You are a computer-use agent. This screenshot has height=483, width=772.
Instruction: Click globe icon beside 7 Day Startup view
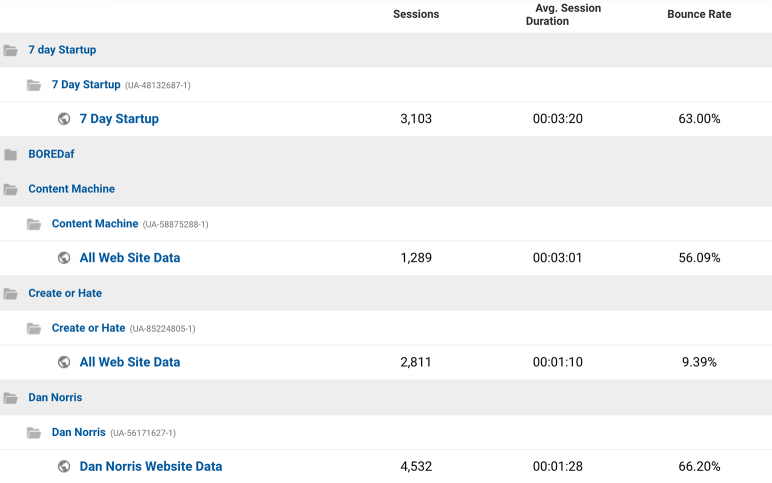pyautogui.click(x=64, y=119)
